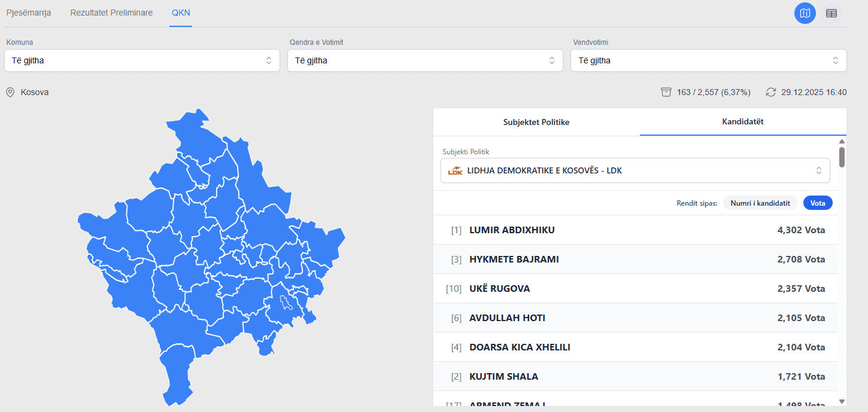Click the refresh icon next to timestamp
This screenshot has width=868, height=412.
point(771,92)
